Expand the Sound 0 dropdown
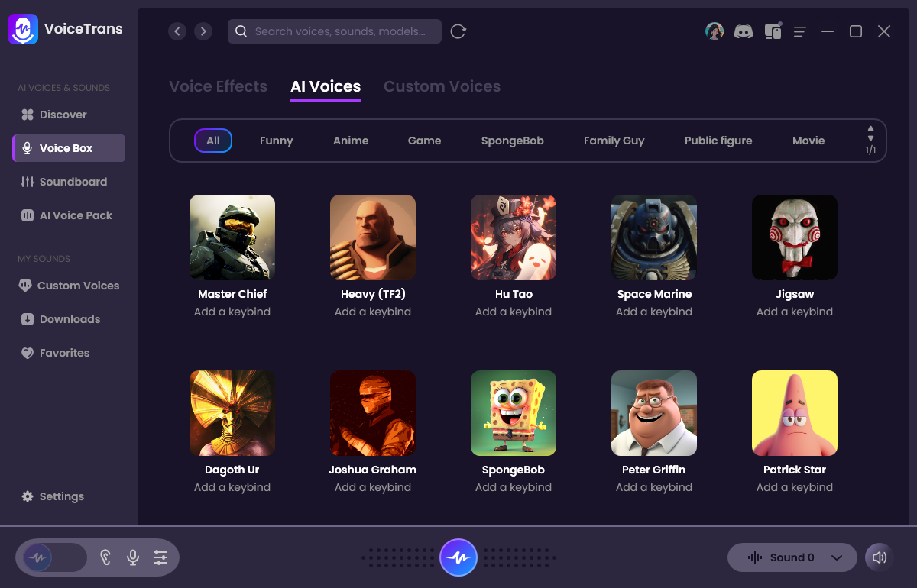 836,557
